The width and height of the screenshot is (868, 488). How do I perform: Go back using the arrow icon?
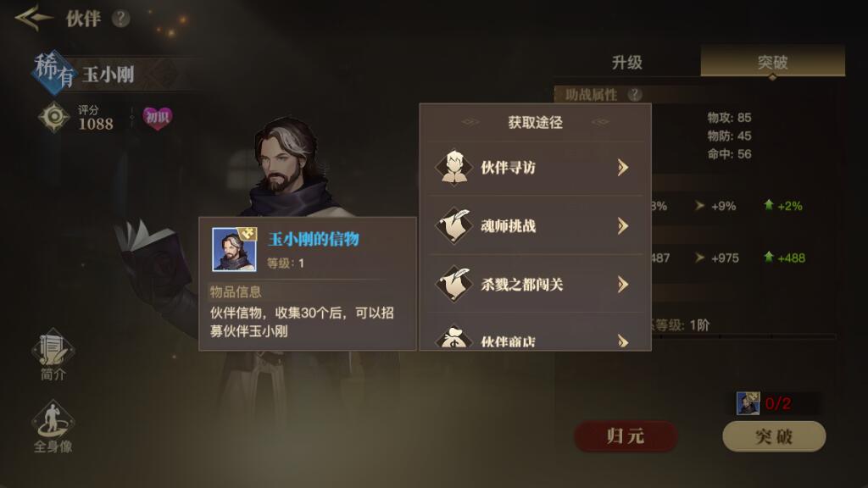[x=32, y=18]
